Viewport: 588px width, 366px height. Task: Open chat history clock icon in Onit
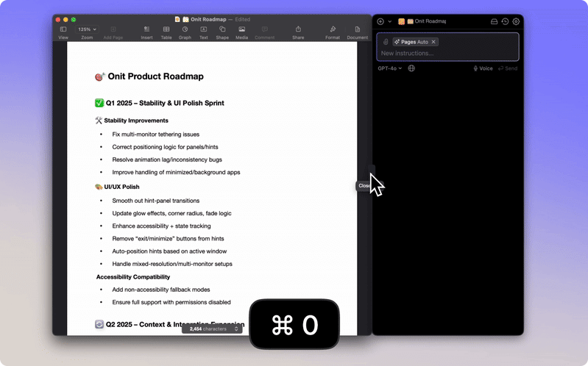click(x=505, y=21)
